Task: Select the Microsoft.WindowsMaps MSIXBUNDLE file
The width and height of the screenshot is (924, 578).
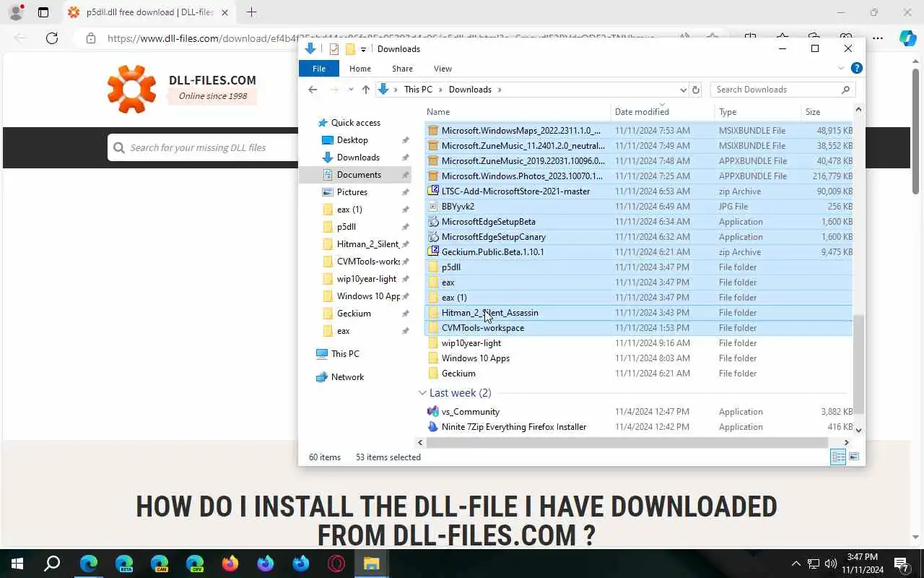Action: click(x=639, y=131)
